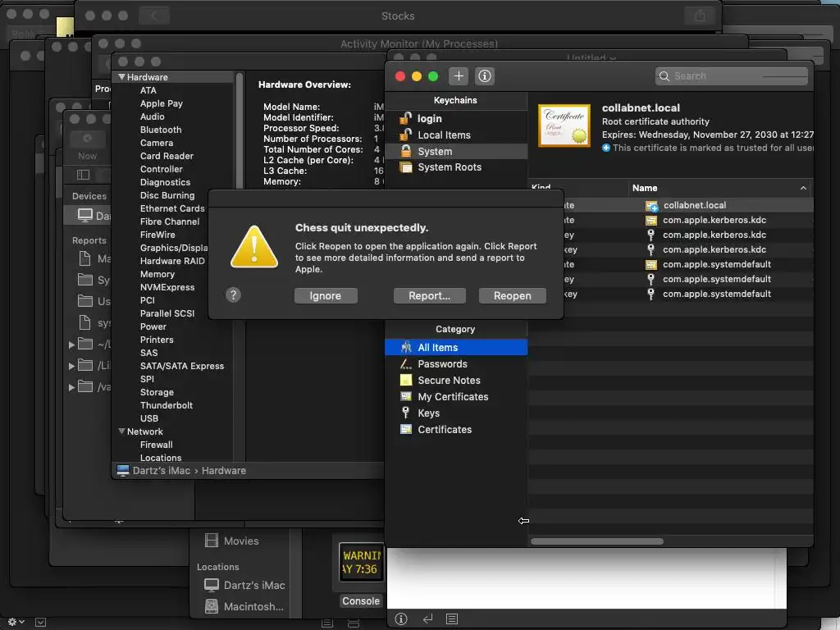
Task: Open Movies in Finder sidebar
Action: coord(241,541)
